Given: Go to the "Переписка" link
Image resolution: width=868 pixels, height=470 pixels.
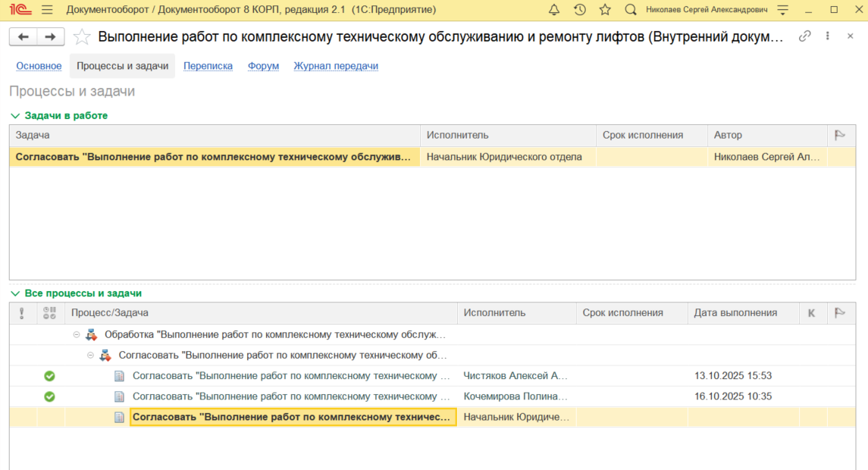Looking at the screenshot, I should 208,66.
